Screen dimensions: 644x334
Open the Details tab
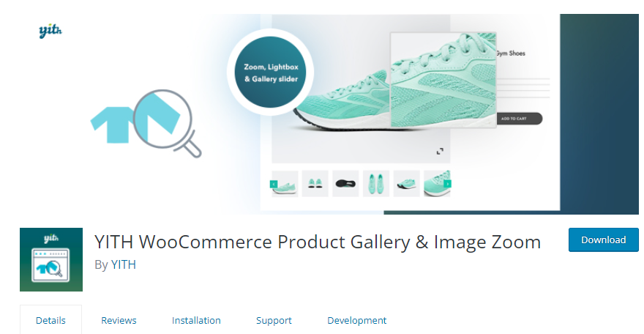50,320
